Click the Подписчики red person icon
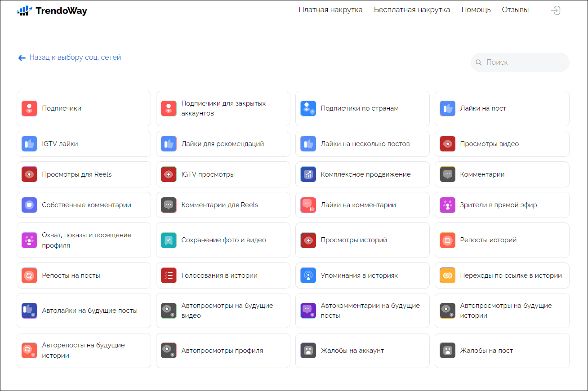 [x=29, y=108]
